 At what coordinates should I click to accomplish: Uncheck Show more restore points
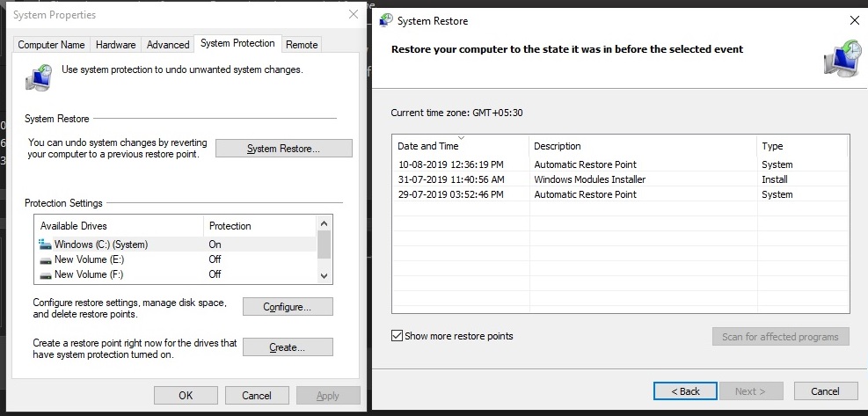click(397, 336)
